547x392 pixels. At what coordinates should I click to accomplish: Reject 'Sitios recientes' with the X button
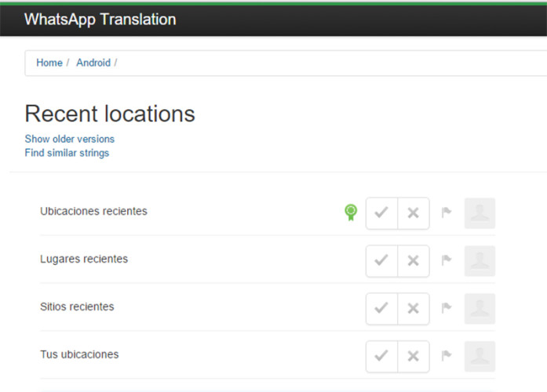(x=414, y=309)
